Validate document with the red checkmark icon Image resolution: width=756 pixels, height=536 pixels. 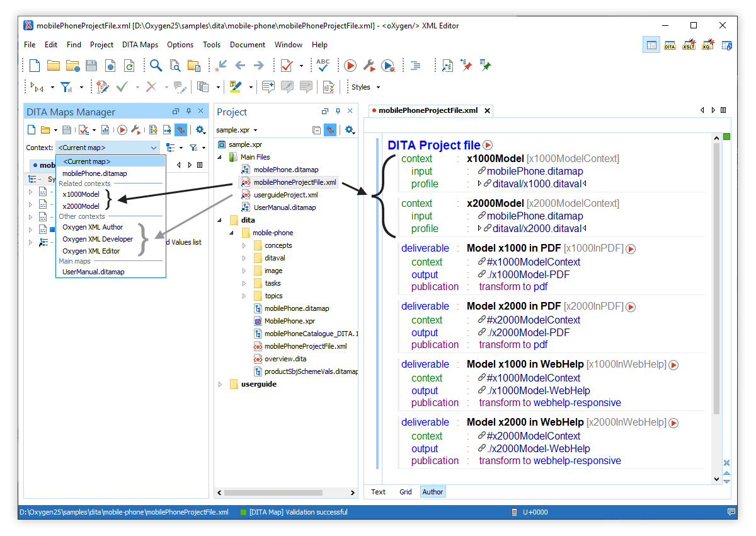point(287,66)
